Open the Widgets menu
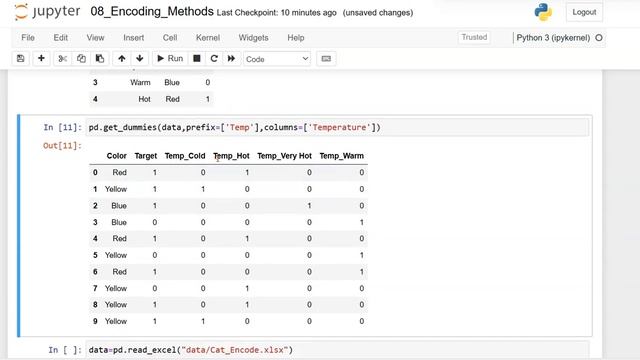Viewport: 640px width, 360px height. click(x=253, y=38)
